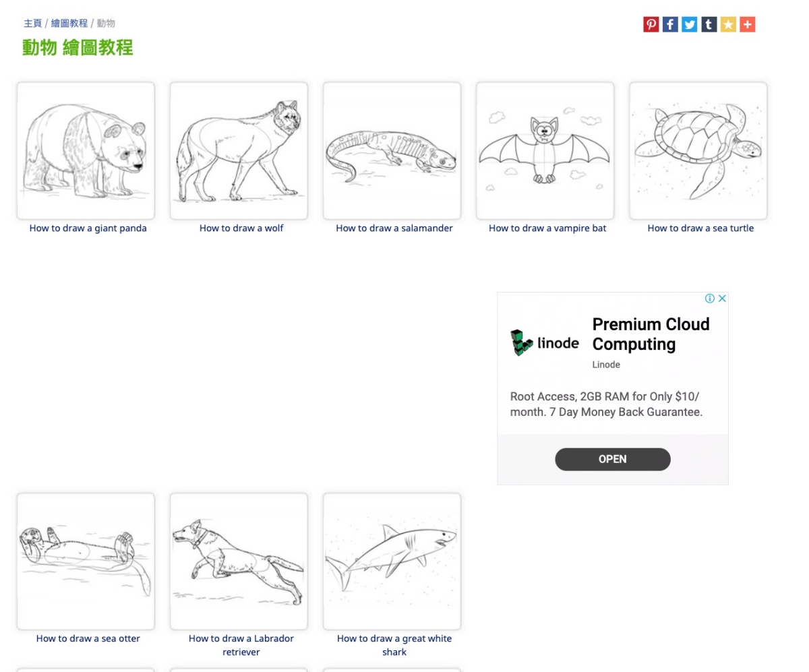Image resolution: width=809 pixels, height=672 pixels.
Task: Share page via Facebook icon
Action: 670,25
